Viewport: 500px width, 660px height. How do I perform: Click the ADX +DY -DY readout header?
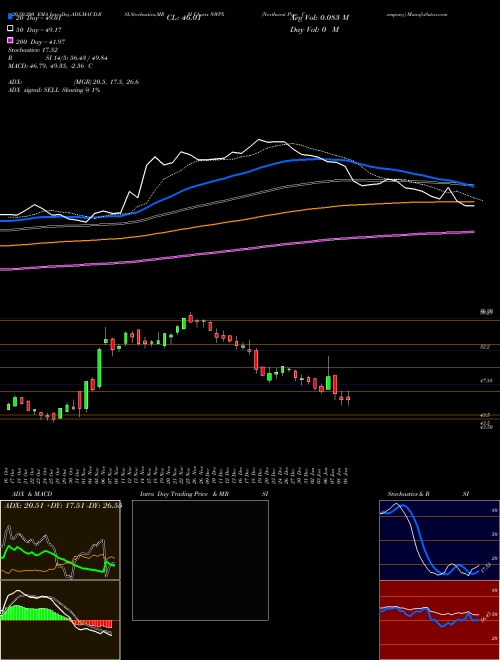pyautogui.click(x=63, y=506)
